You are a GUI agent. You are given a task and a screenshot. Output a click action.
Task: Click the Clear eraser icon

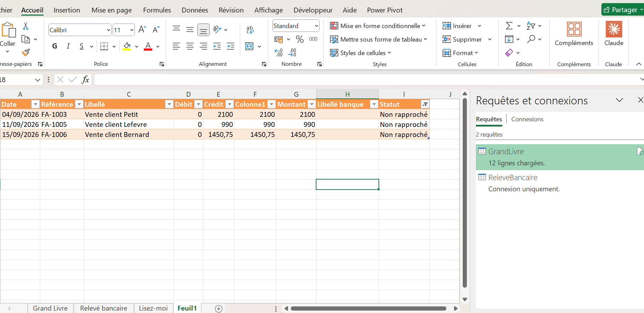tap(509, 53)
